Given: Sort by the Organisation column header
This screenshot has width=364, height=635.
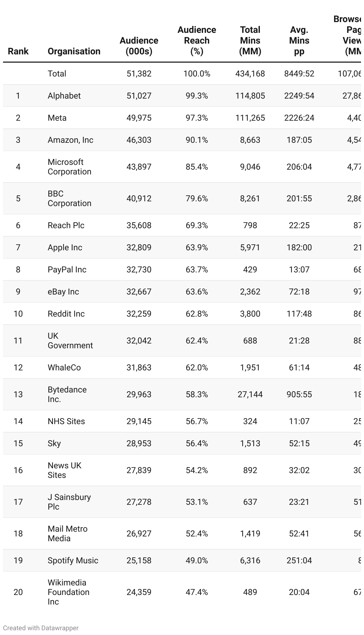Looking at the screenshot, I should pos(74,51).
